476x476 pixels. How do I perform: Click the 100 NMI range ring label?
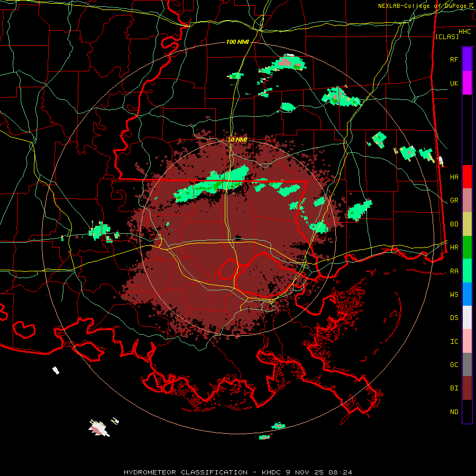click(x=237, y=42)
